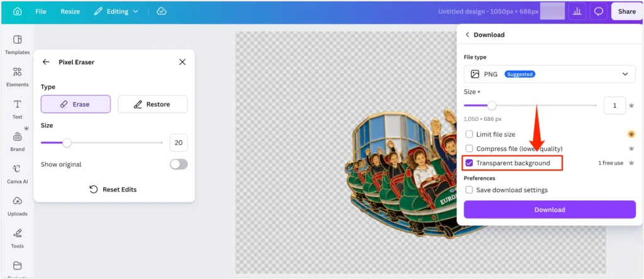Open the Tools sidebar tab
The height and width of the screenshot is (279, 644).
click(x=17, y=239)
